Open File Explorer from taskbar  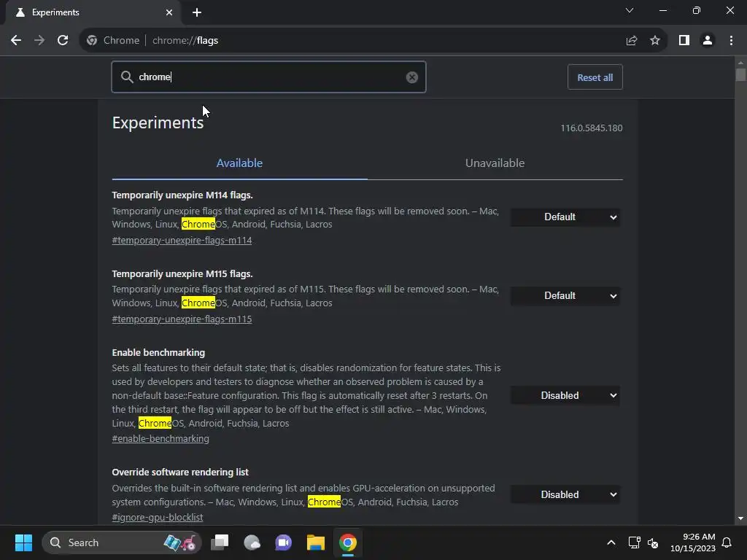coord(315,542)
